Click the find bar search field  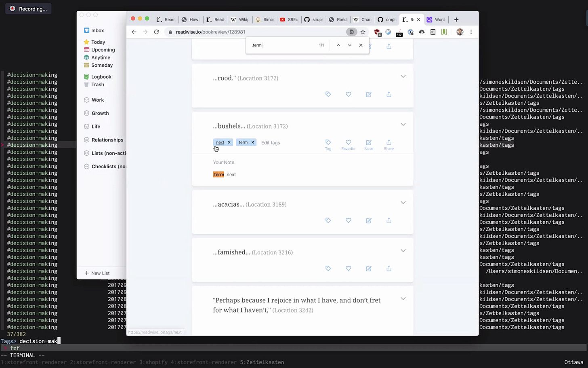(x=283, y=45)
